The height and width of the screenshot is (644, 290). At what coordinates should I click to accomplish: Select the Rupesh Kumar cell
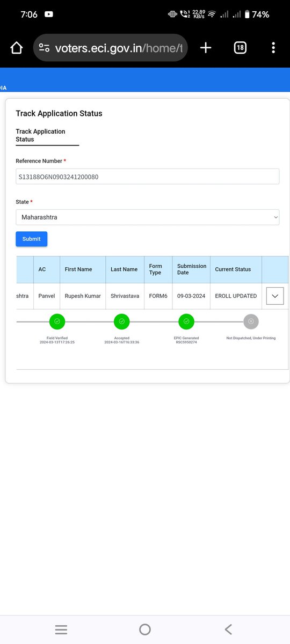tap(83, 296)
